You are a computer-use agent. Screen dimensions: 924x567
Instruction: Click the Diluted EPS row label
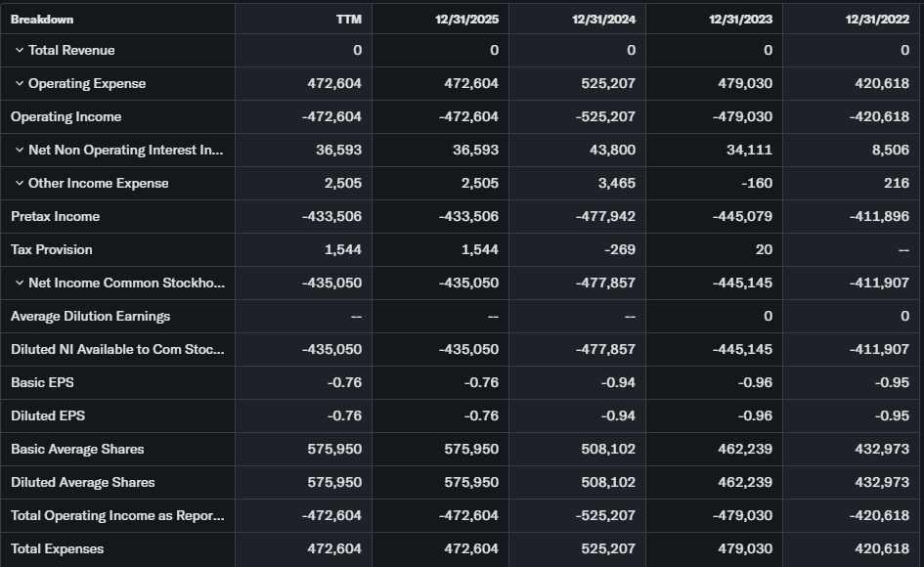[48, 416]
